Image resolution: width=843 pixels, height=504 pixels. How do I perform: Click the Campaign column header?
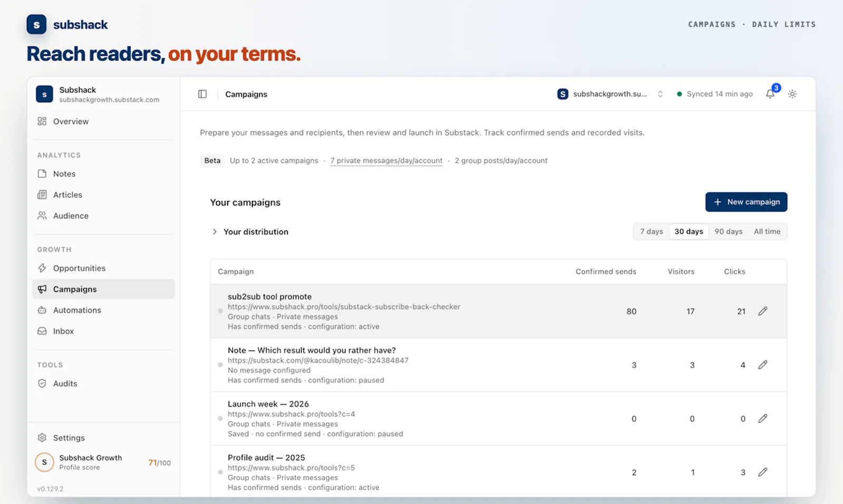click(236, 272)
